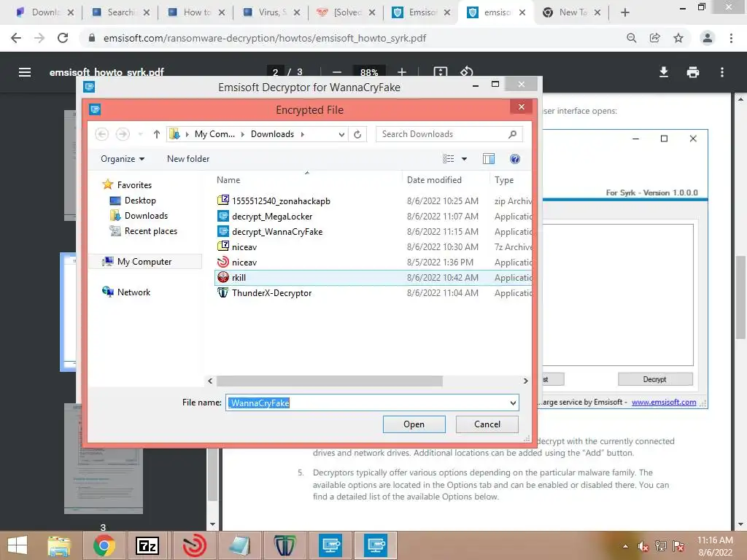Click the refresh button in address bar of dialog
Screen dimensions: 747x560
point(357,134)
